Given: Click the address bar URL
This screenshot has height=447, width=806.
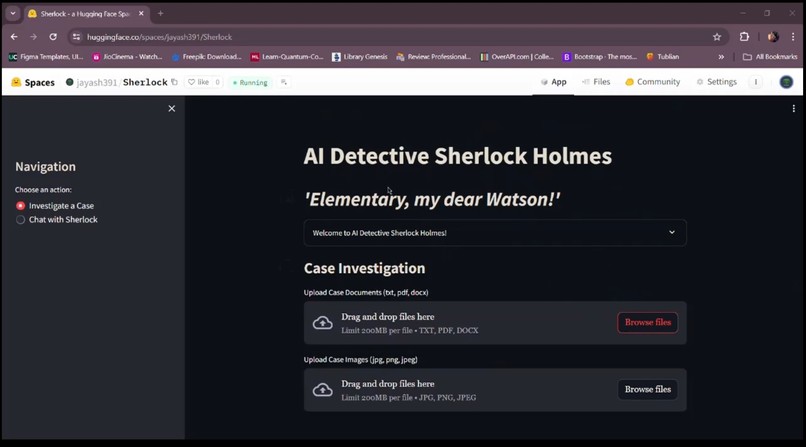Looking at the screenshot, I should click(x=159, y=37).
